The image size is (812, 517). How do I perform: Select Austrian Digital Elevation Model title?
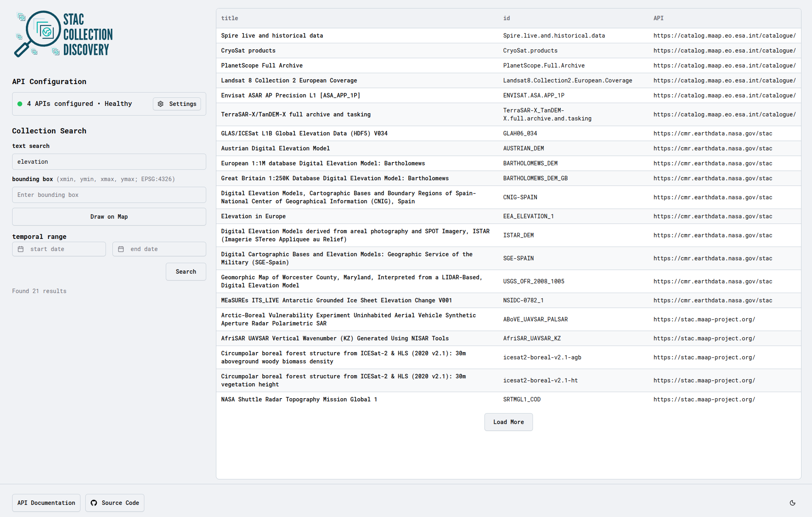pos(275,148)
